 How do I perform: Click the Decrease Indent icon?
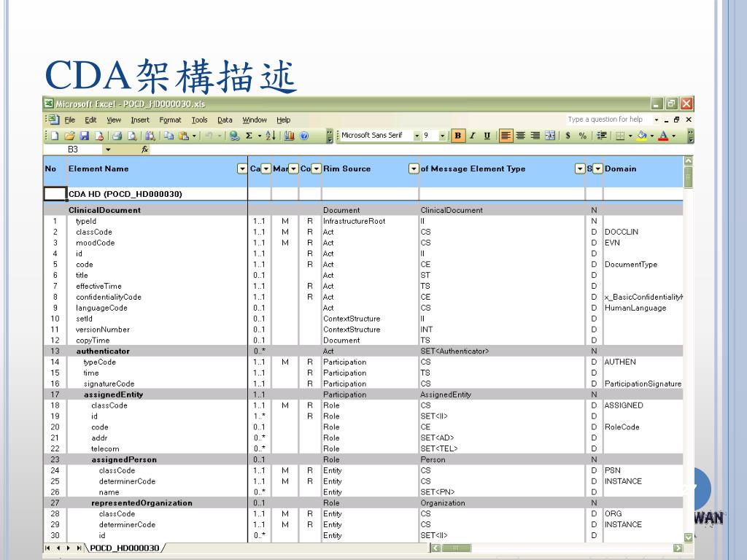coord(602,136)
